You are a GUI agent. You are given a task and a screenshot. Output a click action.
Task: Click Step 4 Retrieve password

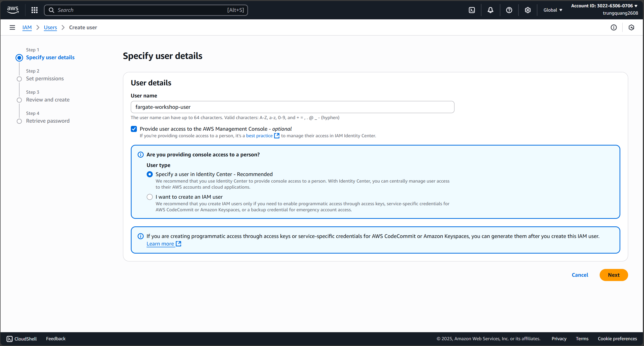pyautogui.click(x=48, y=121)
